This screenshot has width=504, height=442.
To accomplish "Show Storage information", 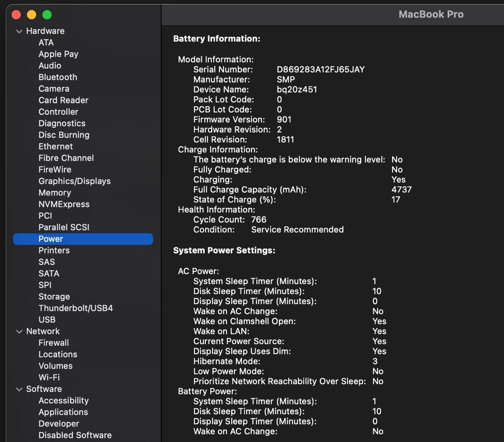I will 54,297.
